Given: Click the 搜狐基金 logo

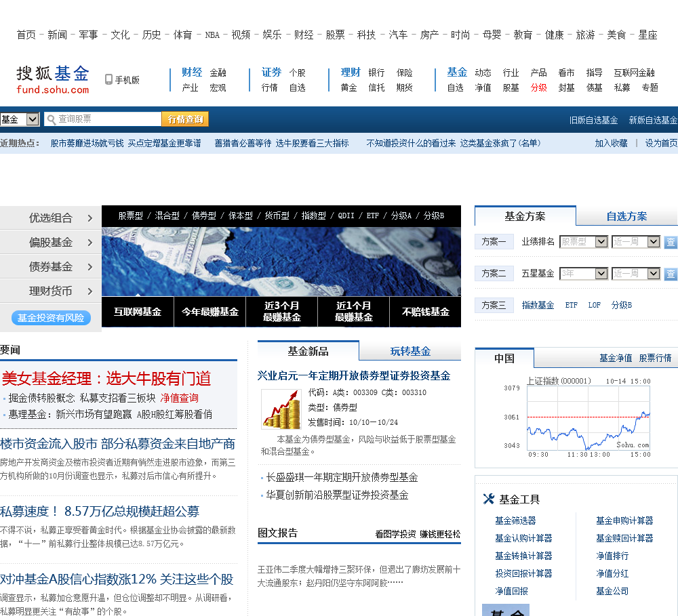Looking at the screenshot, I should tap(53, 79).
